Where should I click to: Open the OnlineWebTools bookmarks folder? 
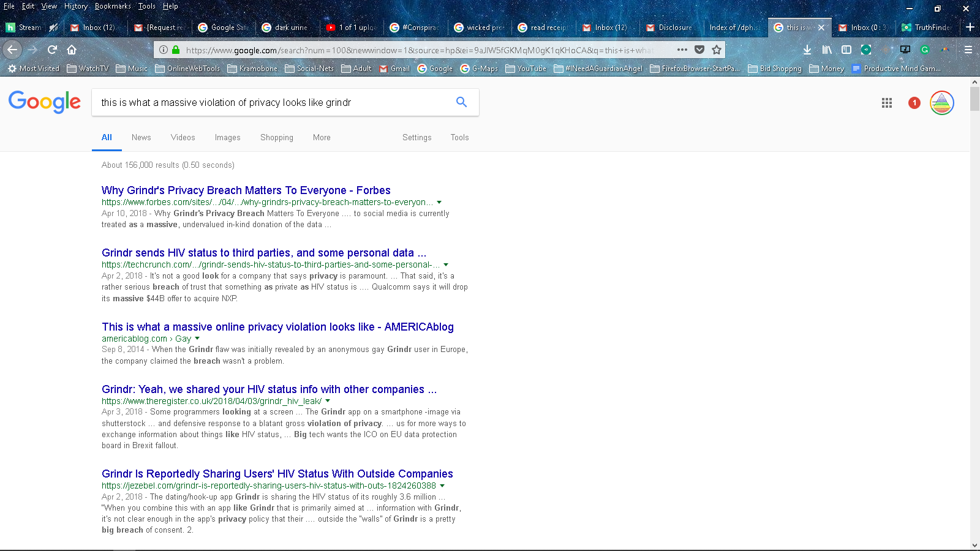[187, 69]
